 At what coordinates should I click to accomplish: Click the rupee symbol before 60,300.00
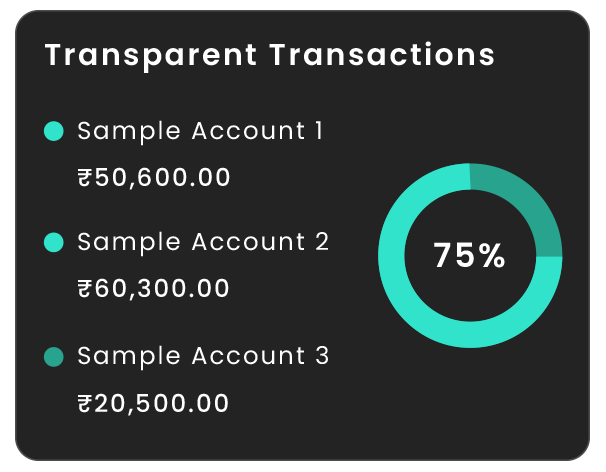(85, 289)
